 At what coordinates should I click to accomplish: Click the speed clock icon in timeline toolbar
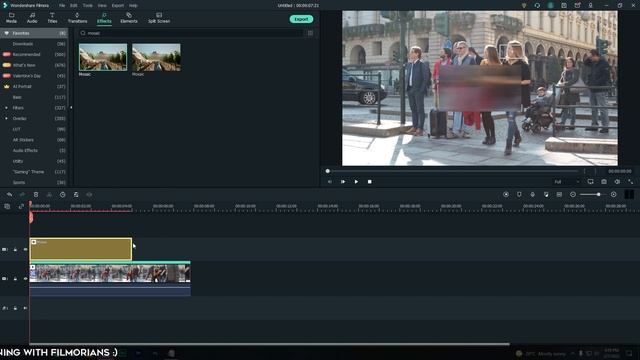coord(62,195)
